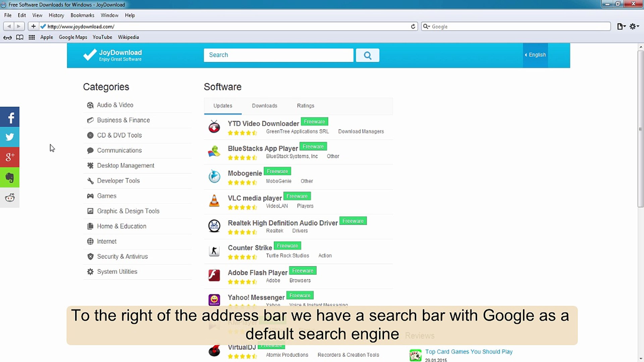Click the search magnifier button on JoyDownload

click(x=368, y=55)
